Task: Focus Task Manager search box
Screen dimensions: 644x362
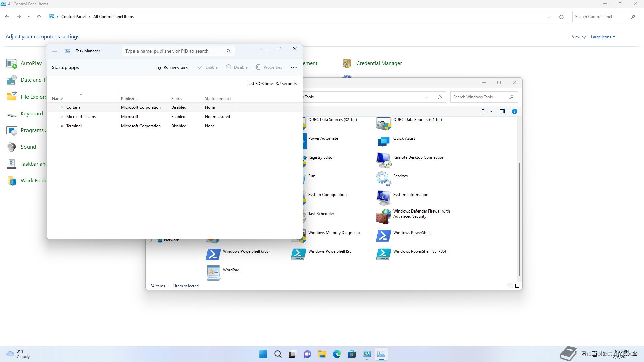Action: [178, 51]
